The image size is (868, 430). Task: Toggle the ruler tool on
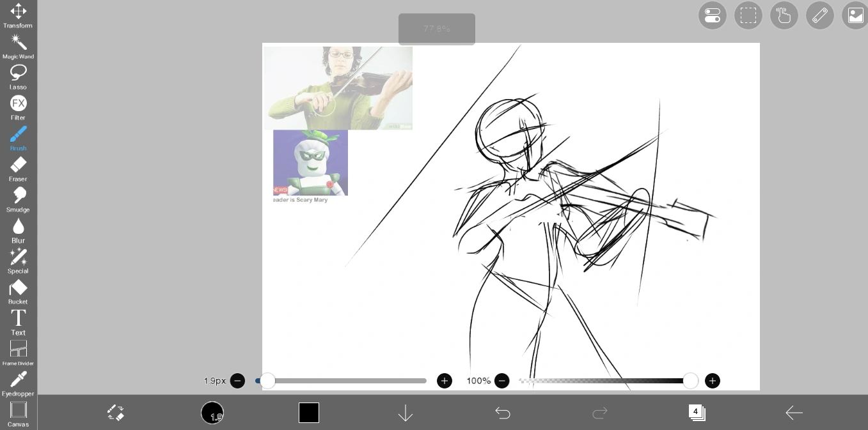click(820, 15)
